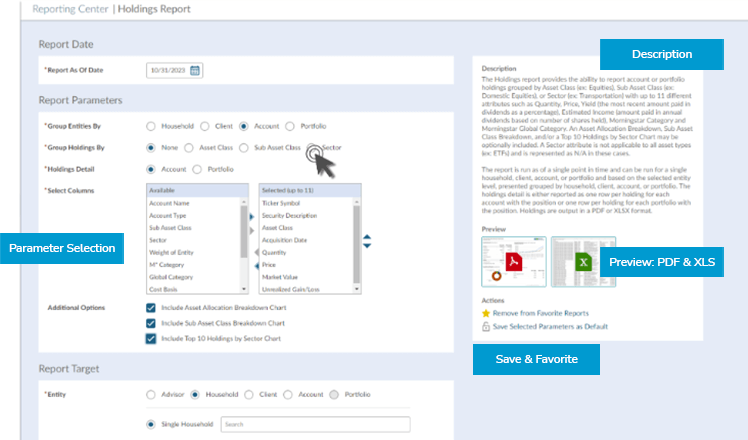Screen dimensions: 748x440
Task: Click the add-column right arrow between lists
Action: pyautogui.click(x=252, y=216)
